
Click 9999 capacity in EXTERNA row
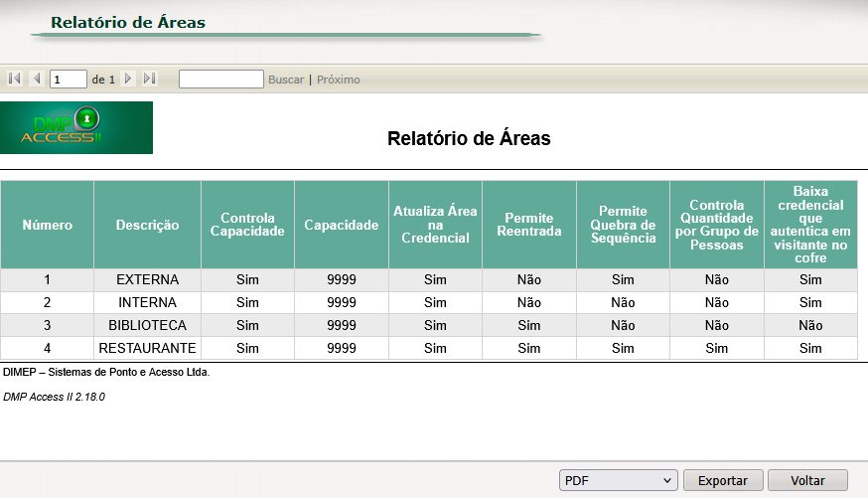pyautogui.click(x=342, y=279)
